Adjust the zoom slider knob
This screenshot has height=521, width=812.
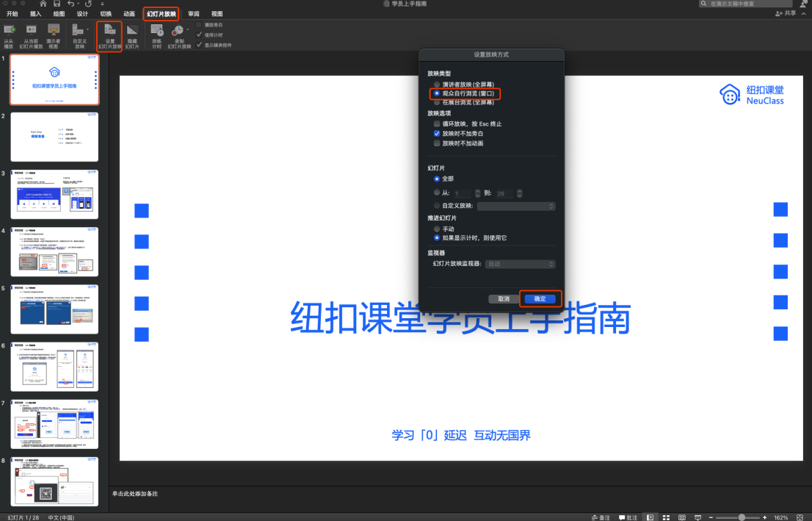coord(742,517)
